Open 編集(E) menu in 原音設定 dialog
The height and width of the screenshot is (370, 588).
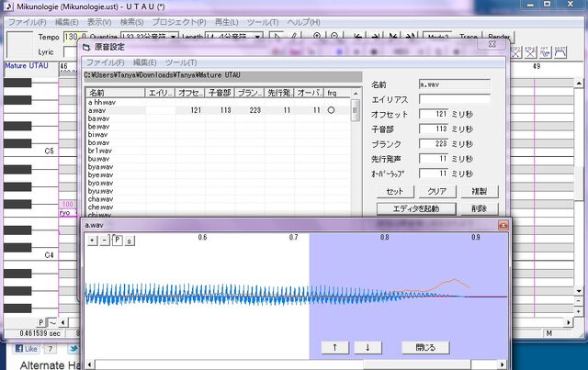[145, 62]
